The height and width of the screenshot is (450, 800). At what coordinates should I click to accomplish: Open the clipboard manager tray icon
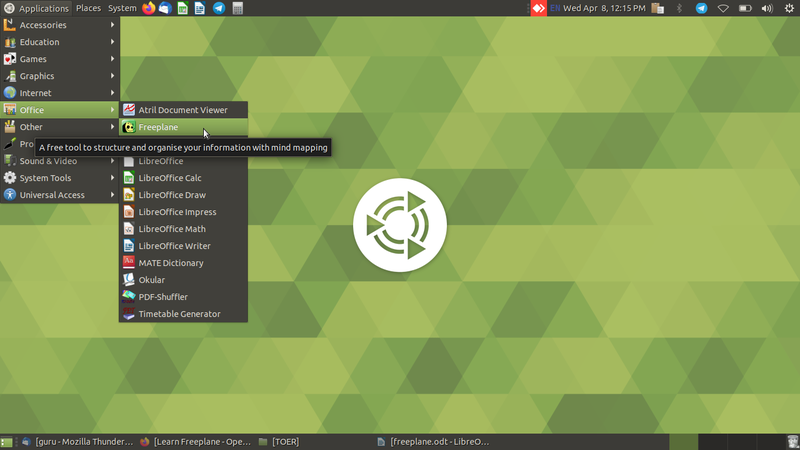click(658, 8)
